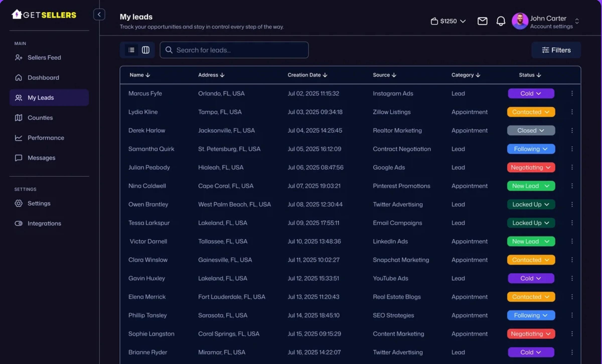Open more options for Brianne Ryder row

(572, 352)
